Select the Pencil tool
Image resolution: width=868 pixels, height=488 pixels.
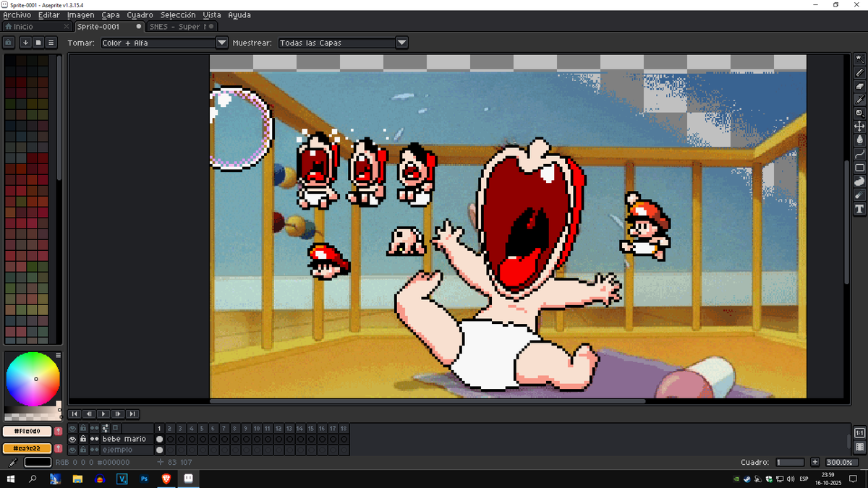point(859,72)
